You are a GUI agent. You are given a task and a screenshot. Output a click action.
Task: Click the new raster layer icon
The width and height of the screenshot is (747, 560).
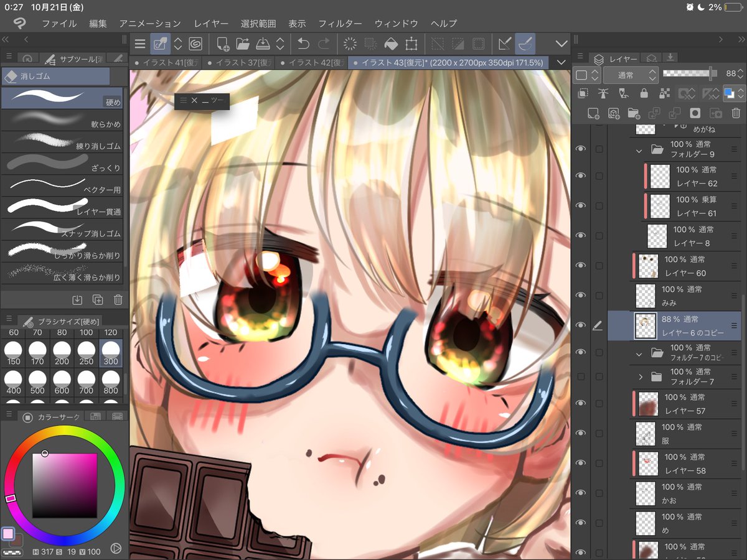coord(593,113)
